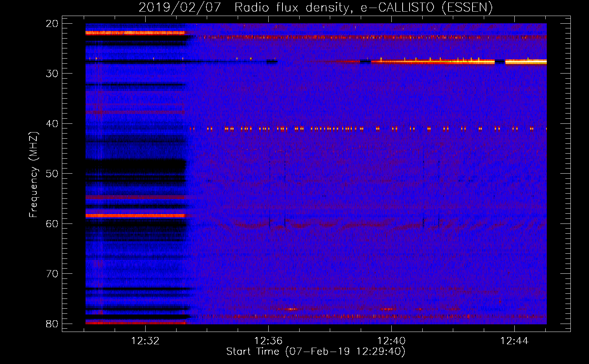This screenshot has width=589, height=364.
Task: Click the Start Time axis label
Action: coord(316,352)
